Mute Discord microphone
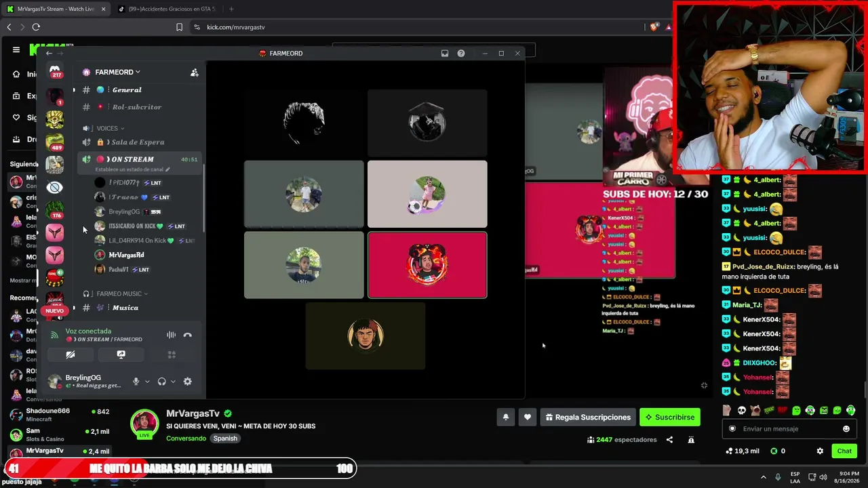 click(x=136, y=382)
